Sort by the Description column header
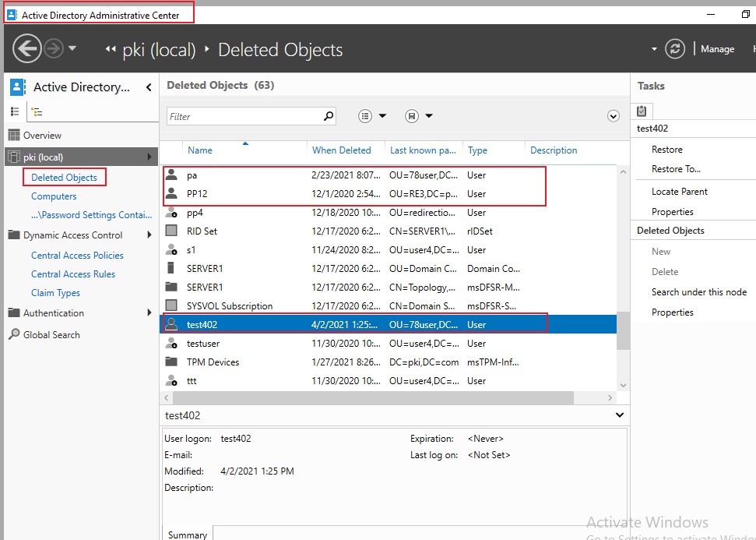 [x=554, y=150]
